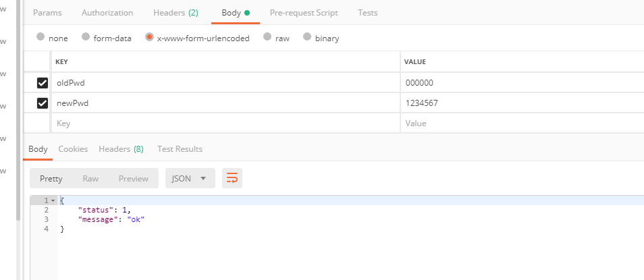Open the JSON format dropdown
This screenshot has width=644, height=280.
pyautogui.click(x=190, y=178)
